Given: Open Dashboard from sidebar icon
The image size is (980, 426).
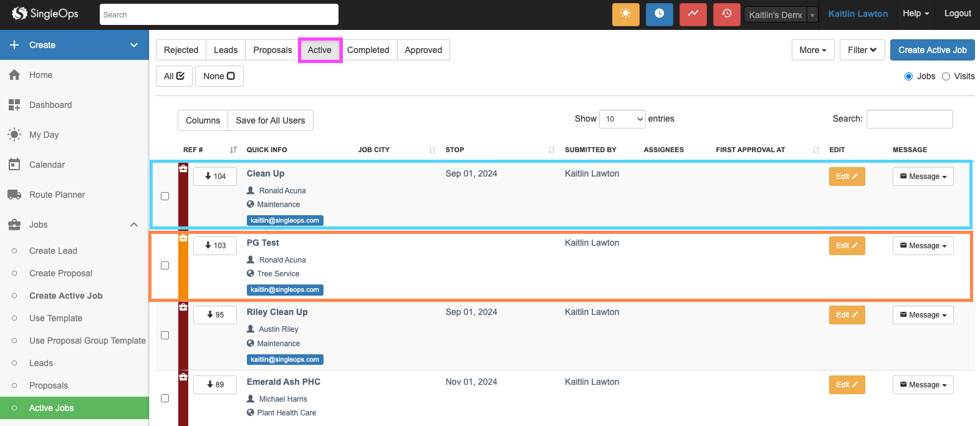Looking at the screenshot, I should click(x=14, y=105).
